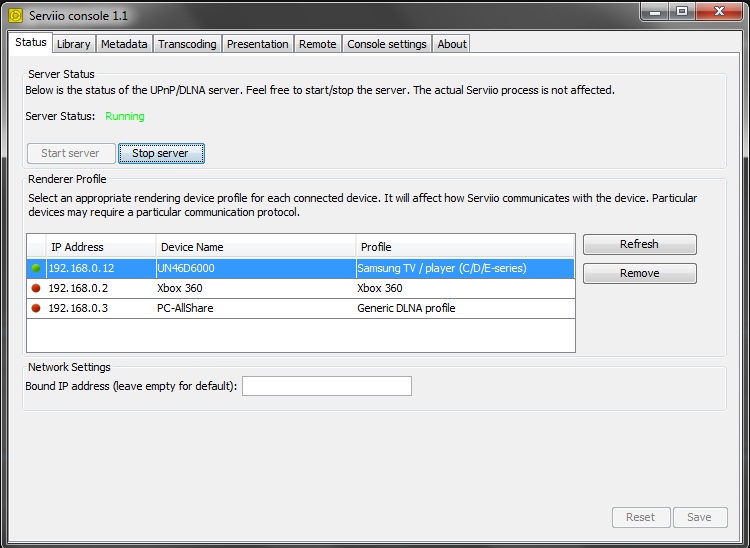Show the About tab

pyautogui.click(x=452, y=44)
